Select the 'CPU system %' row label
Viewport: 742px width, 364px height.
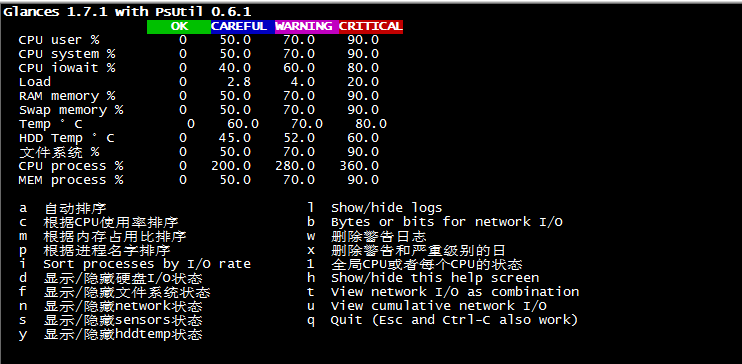click(x=67, y=54)
